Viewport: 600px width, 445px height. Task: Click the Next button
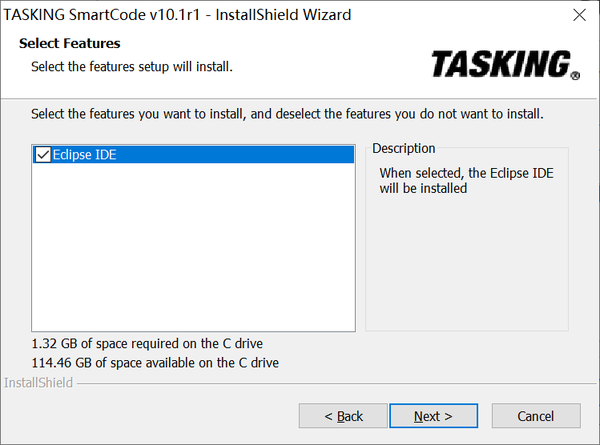pyautogui.click(x=433, y=416)
